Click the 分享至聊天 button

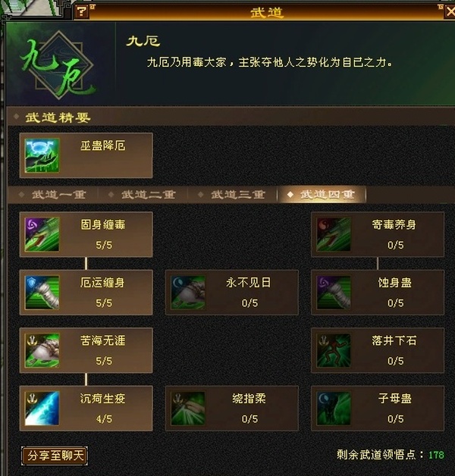[55, 456]
